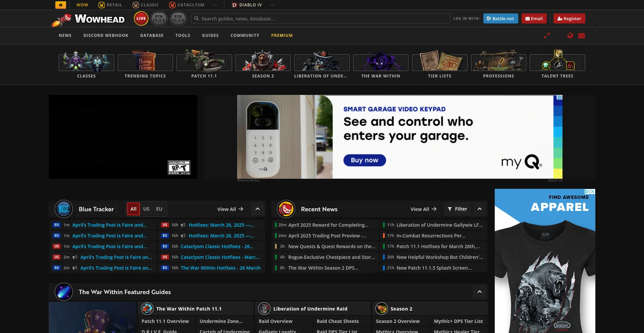Screen dimensions: 644x333
Task: Open the PTR 11.1.5 version icon
Action: (159, 18)
